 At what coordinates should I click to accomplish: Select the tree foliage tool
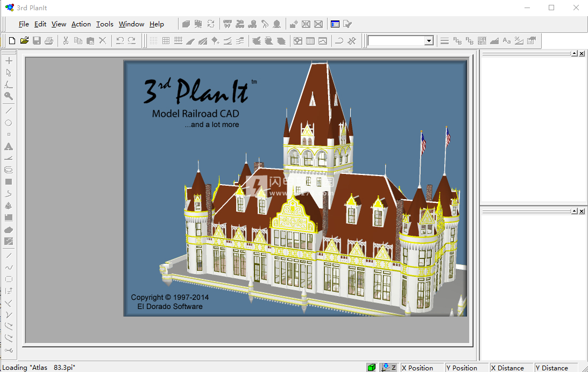tap(9, 206)
